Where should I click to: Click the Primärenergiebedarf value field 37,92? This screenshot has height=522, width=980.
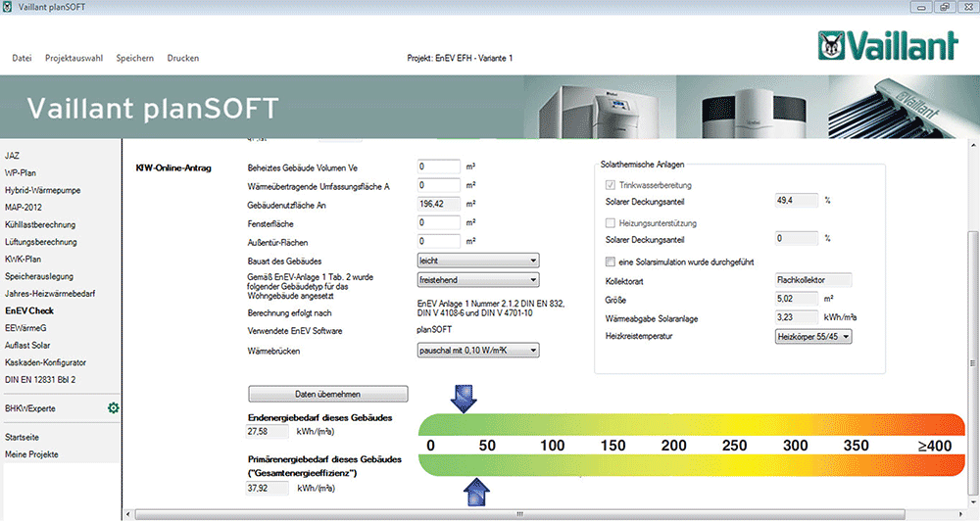coord(268,489)
